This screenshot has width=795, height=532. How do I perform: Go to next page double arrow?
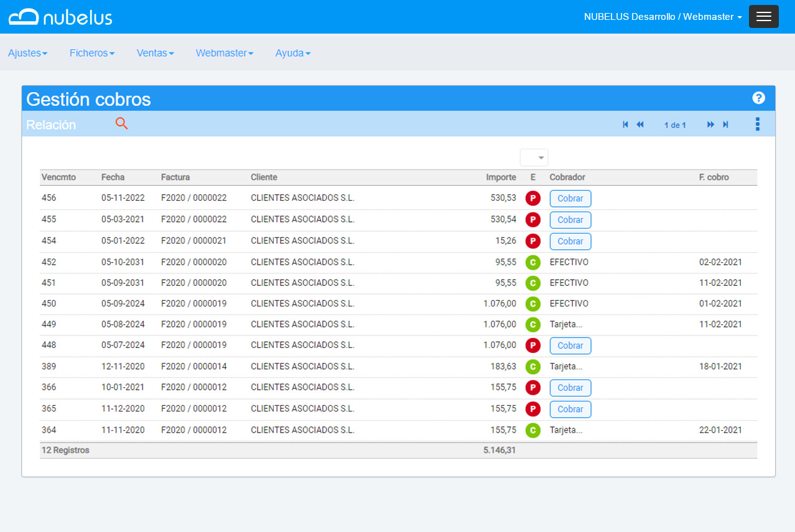pos(710,125)
